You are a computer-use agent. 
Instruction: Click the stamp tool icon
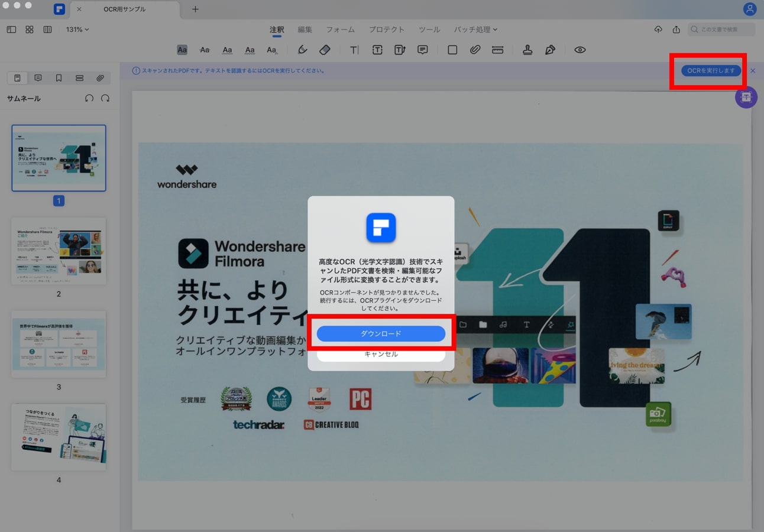pos(527,50)
